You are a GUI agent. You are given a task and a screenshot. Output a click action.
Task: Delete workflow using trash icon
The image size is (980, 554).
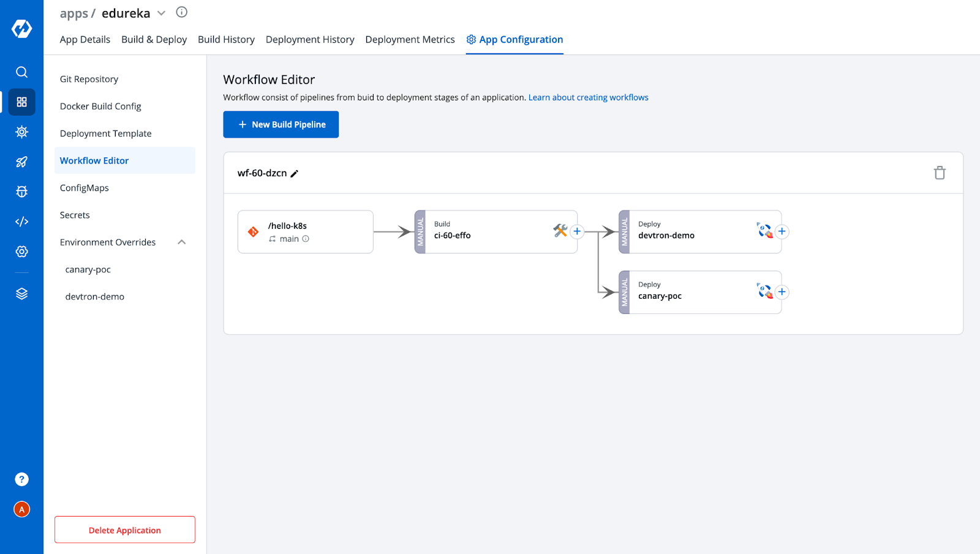[x=940, y=173]
